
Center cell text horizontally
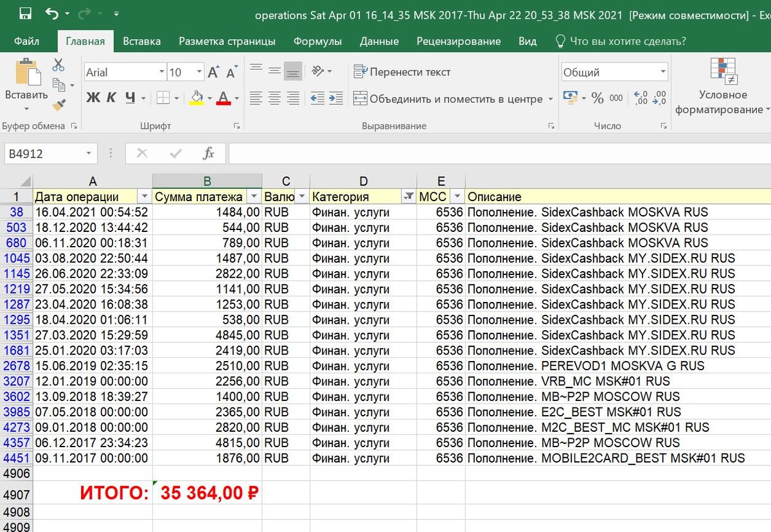[275, 98]
